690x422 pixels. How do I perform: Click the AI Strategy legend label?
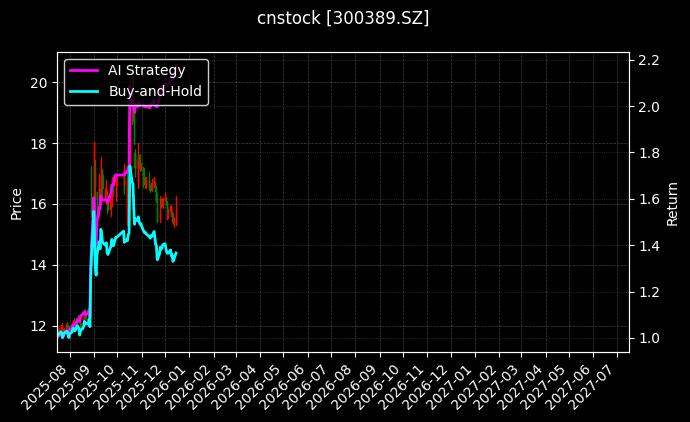point(147,70)
